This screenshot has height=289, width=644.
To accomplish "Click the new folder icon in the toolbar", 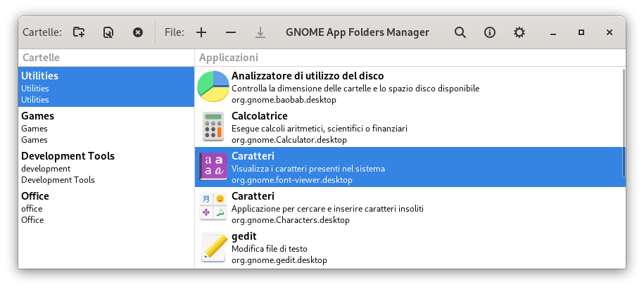I will tap(79, 32).
